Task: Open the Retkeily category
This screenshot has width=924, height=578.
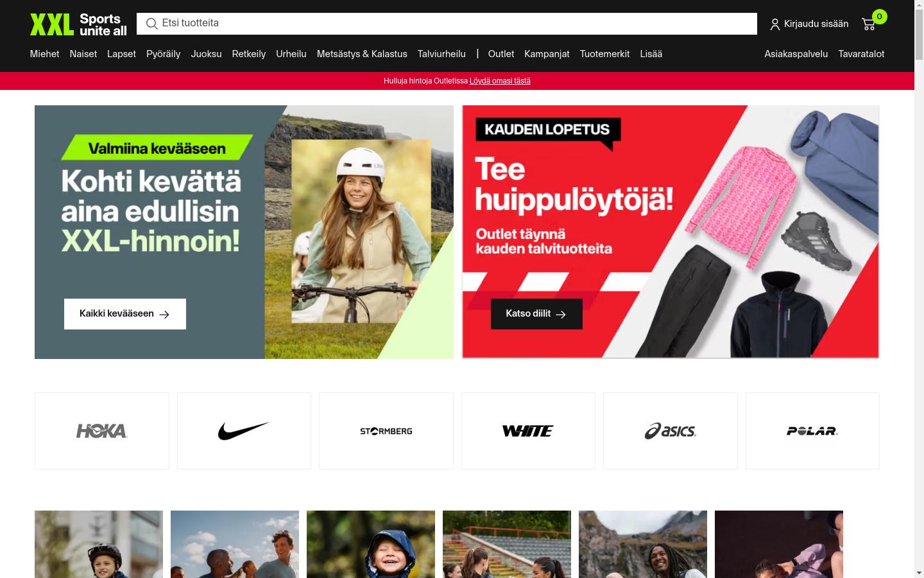Action: coord(249,54)
